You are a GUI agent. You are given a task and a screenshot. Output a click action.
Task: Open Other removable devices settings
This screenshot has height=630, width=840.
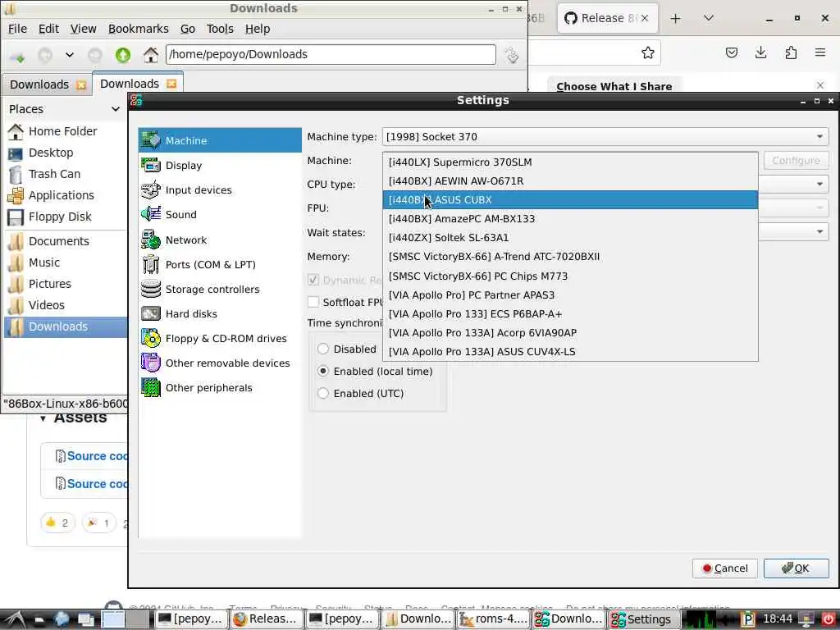coord(220,363)
